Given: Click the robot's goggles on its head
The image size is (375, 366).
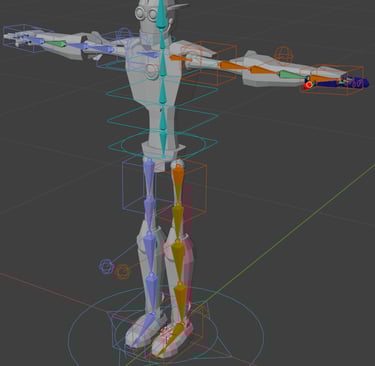Looking at the screenshot, I should pos(146,13).
